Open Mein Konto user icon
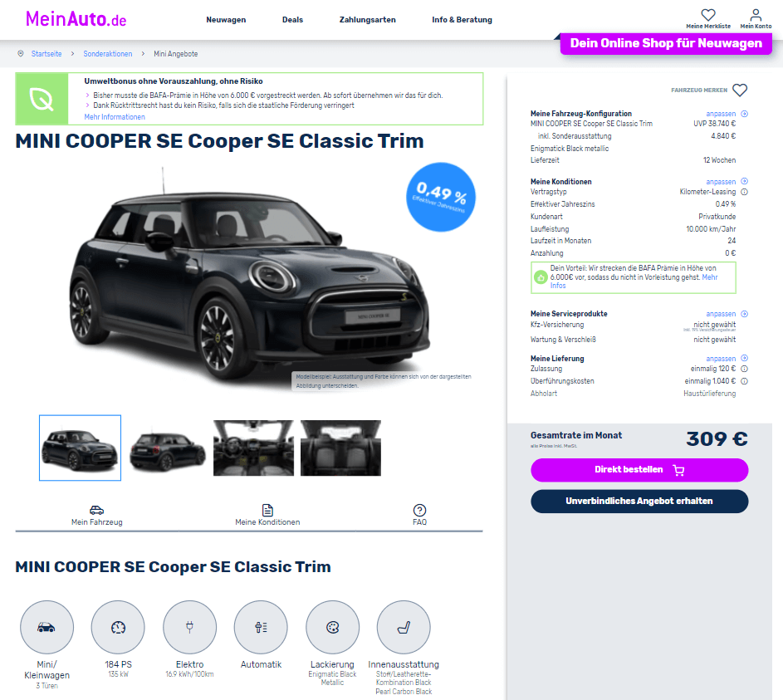The image size is (783, 700). (x=756, y=15)
